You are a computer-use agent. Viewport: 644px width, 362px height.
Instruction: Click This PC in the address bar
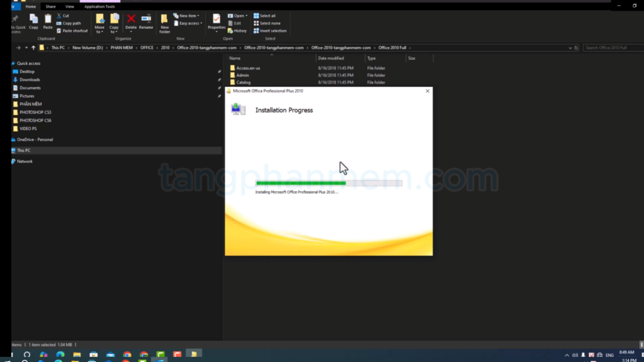[x=58, y=48]
